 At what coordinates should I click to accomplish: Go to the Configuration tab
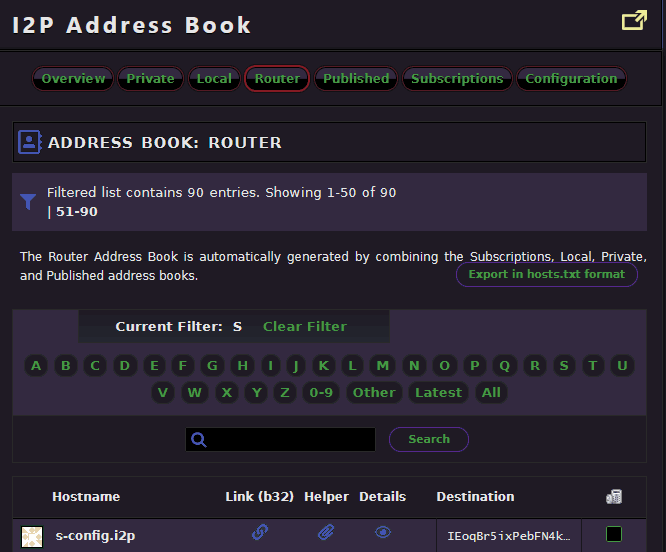click(571, 79)
